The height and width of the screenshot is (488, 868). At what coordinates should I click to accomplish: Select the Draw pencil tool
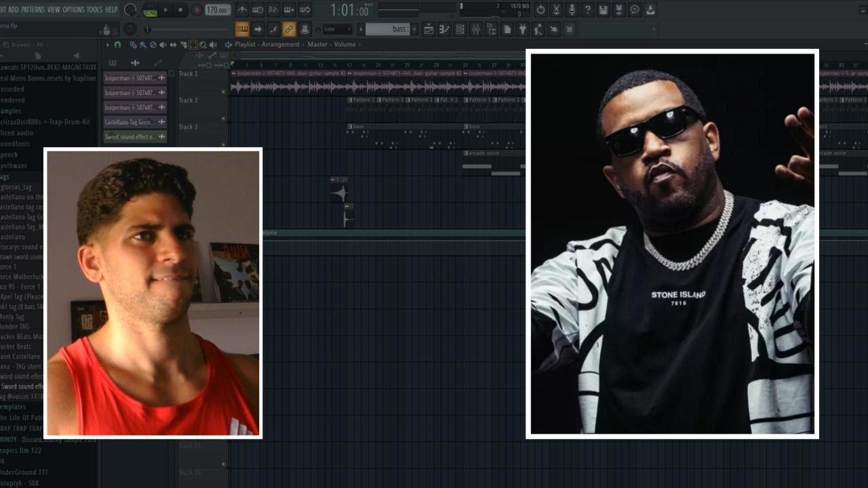pos(133,45)
